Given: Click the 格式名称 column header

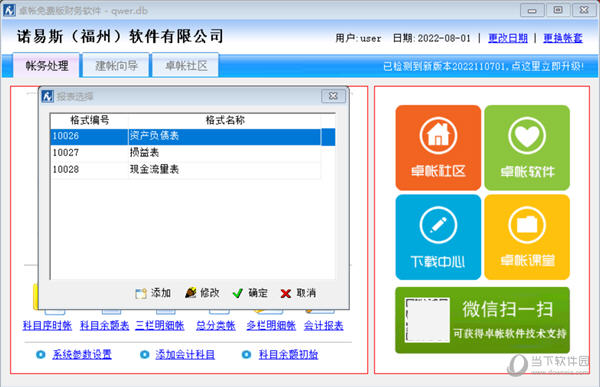Looking at the screenshot, I should [225, 121].
